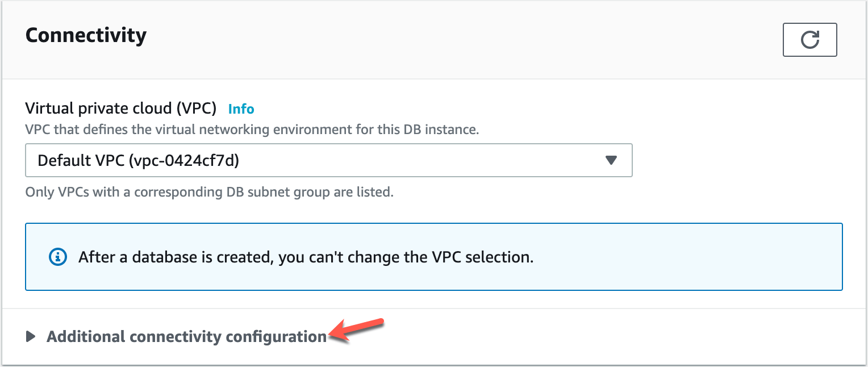Click the VPC description helper text
The width and height of the screenshot is (868, 367).
tap(252, 130)
